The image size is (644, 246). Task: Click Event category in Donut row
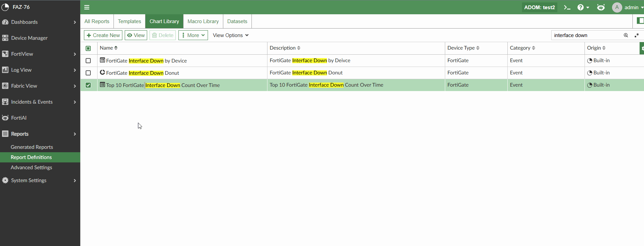(516, 73)
